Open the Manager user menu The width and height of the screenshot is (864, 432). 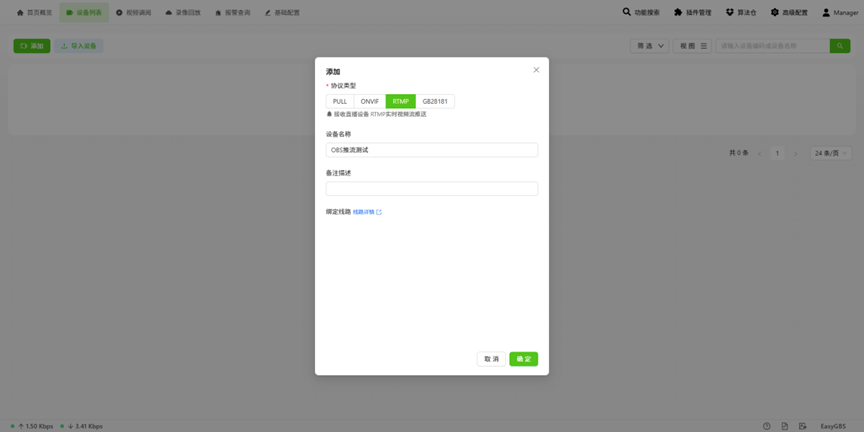pos(840,12)
